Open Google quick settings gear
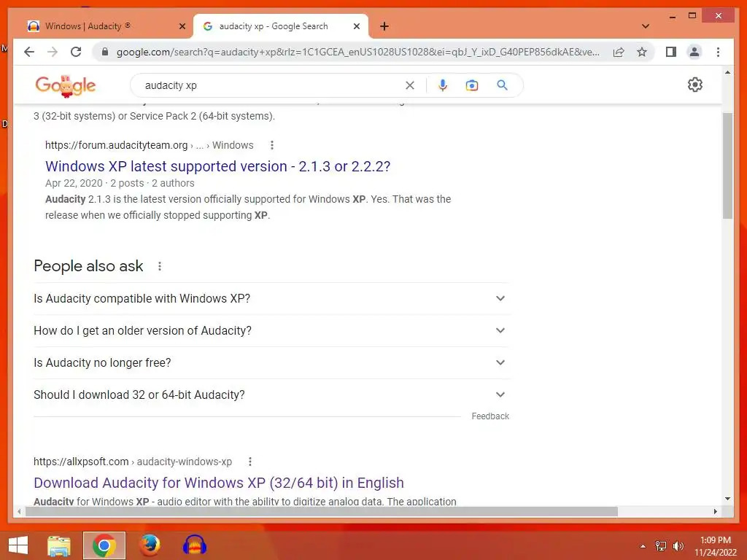747x560 pixels. [695, 85]
